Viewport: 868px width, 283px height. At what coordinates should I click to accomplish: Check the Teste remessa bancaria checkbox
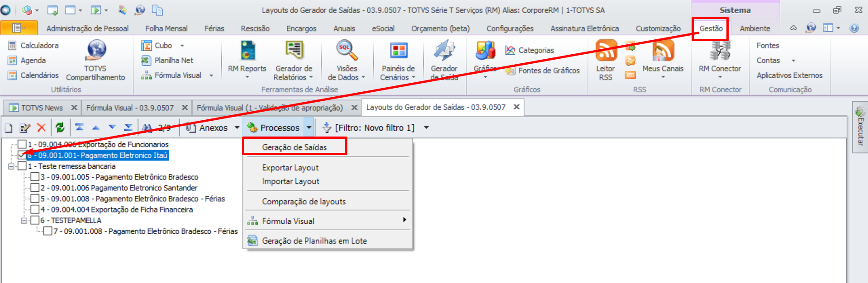[x=22, y=166]
